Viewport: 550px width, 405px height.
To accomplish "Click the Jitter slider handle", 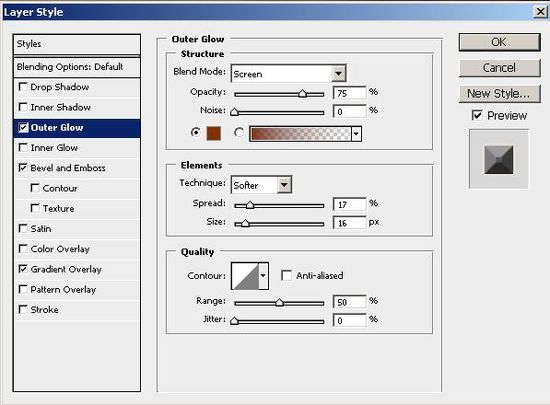I will click(234, 320).
